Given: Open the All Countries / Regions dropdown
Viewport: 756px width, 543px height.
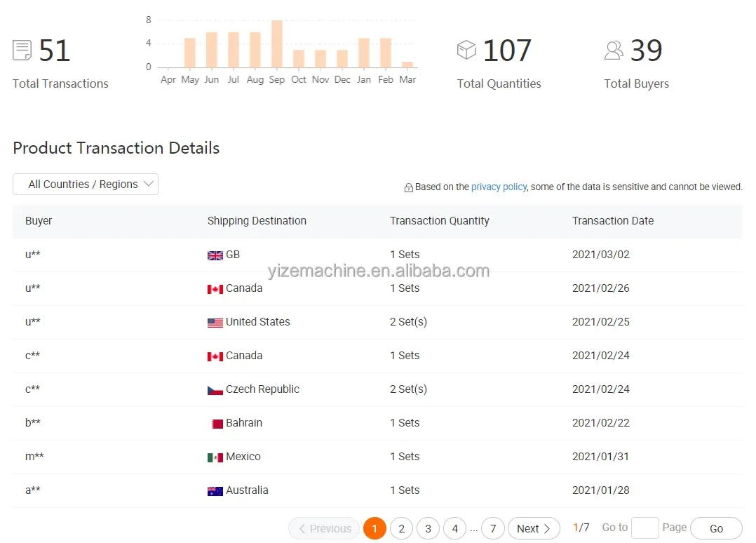Looking at the screenshot, I should (x=86, y=185).
